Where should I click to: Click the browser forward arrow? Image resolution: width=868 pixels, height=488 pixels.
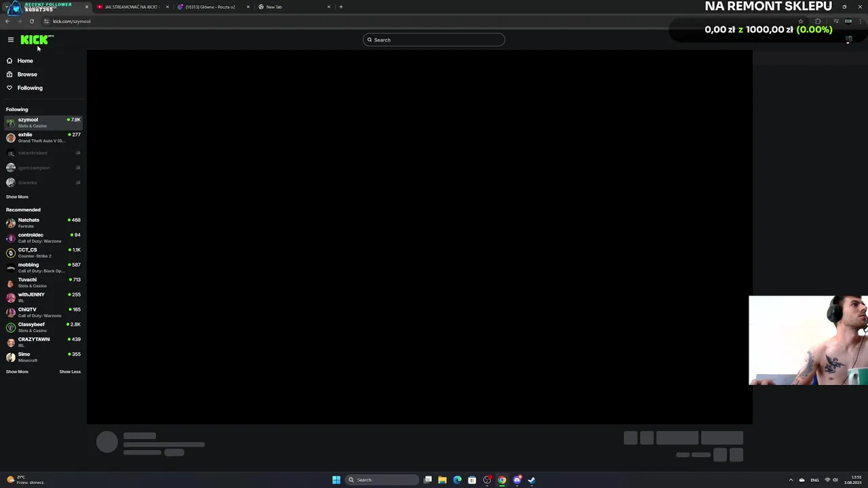tap(19, 21)
